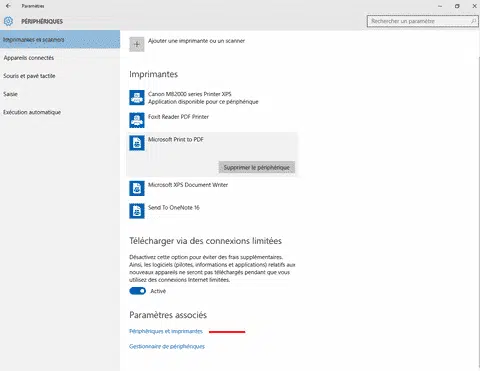The width and height of the screenshot is (480, 371).
Task: Click the Microsoft Print to PDF icon
Action: (137, 143)
